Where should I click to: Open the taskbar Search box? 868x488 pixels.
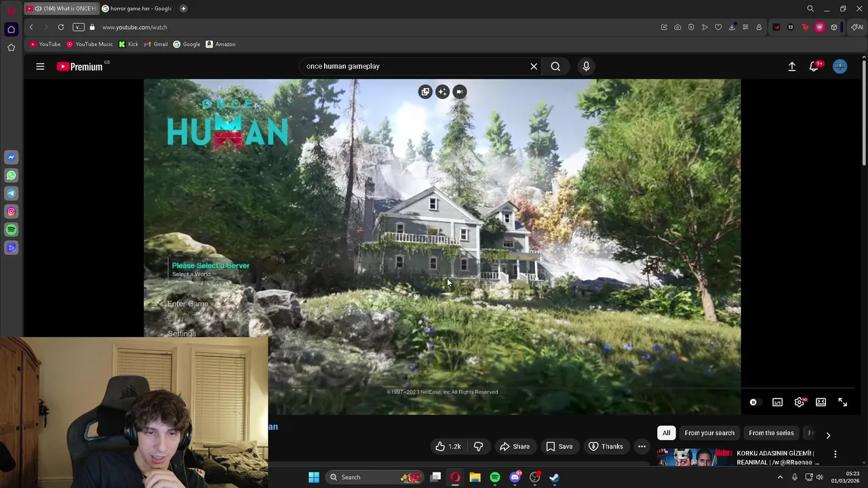374,477
